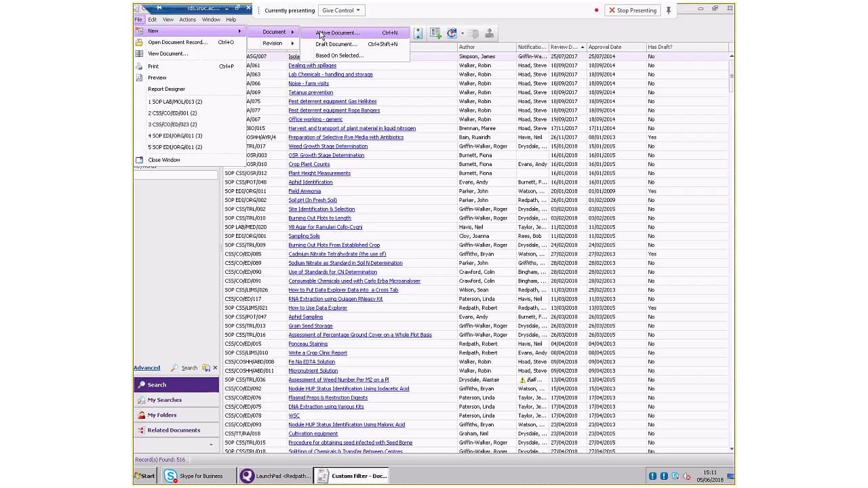Viewport: 868px width, 488px height.
Task: Choose Draft Document in the submenu
Action: pyautogui.click(x=355, y=44)
